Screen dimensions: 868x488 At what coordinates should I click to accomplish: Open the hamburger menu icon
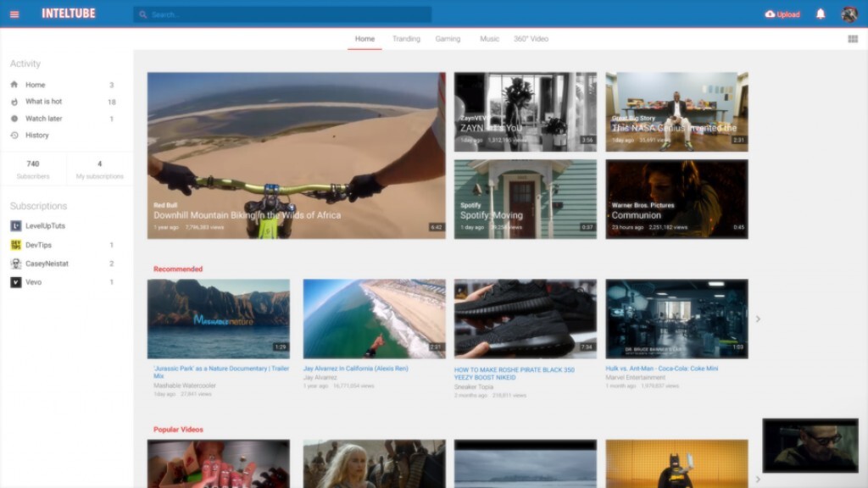click(14, 14)
